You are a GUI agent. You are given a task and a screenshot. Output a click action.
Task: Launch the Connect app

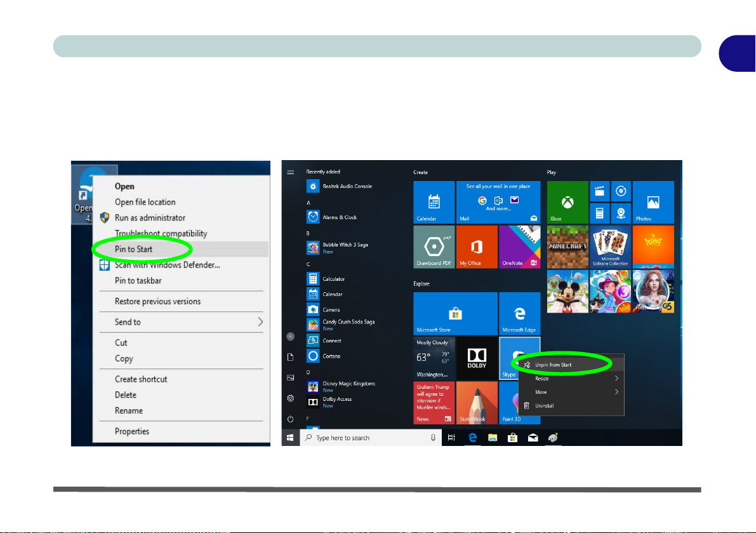pyautogui.click(x=324, y=341)
